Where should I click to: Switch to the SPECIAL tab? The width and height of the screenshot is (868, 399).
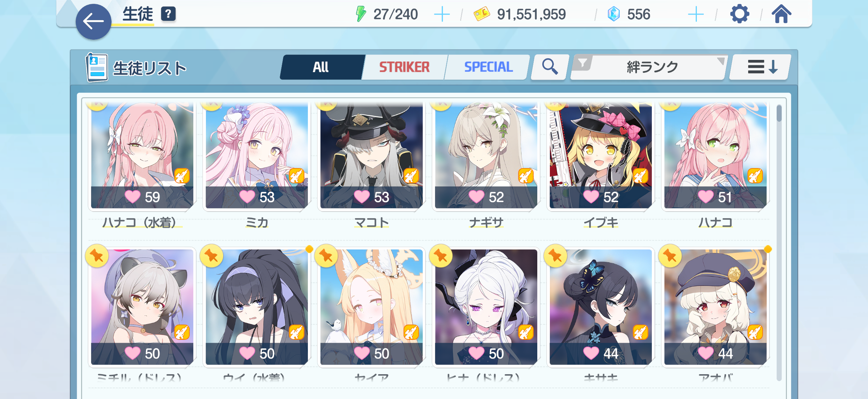pos(488,67)
